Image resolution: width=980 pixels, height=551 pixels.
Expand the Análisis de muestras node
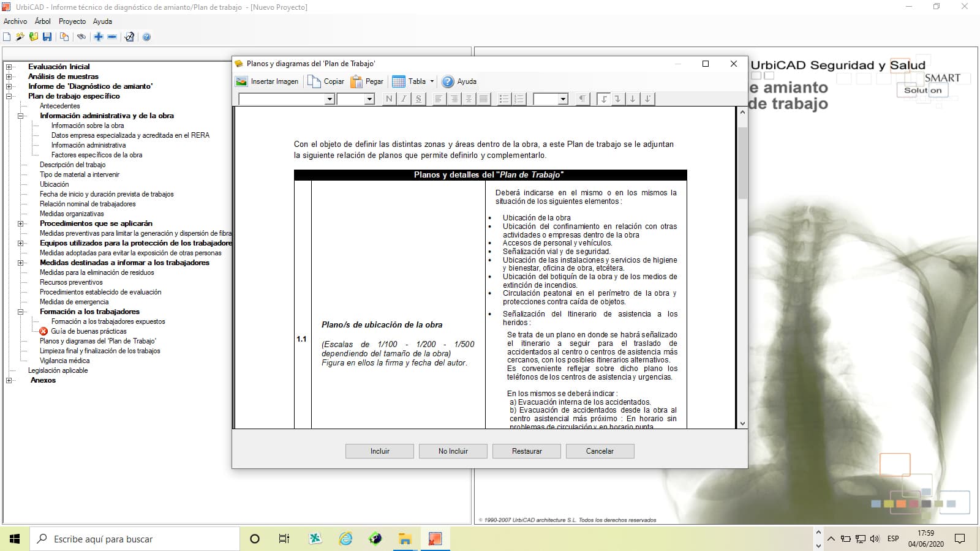(x=9, y=77)
